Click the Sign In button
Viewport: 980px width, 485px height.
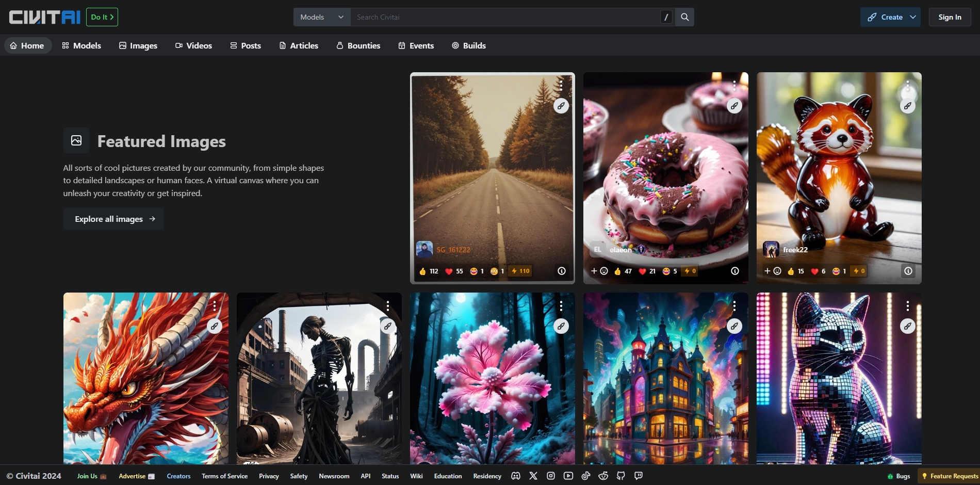[950, 17]
